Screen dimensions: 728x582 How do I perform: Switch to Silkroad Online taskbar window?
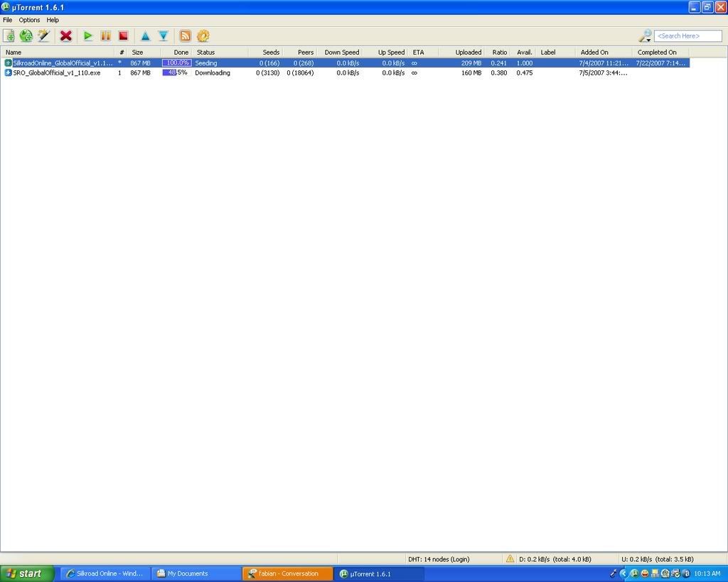pos(105,573)
